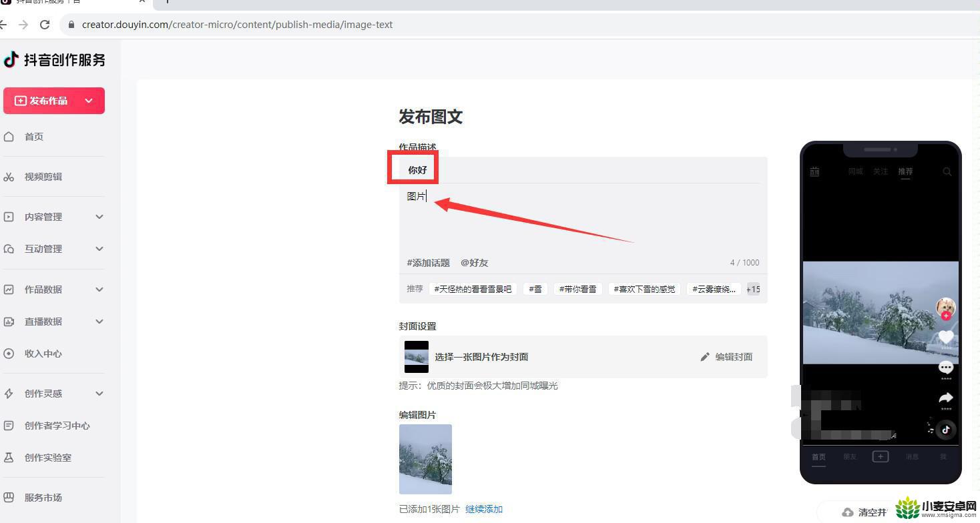The image size is (980, 523).
Task: Click the address bar URL
Action: click(x=237, y=25)
